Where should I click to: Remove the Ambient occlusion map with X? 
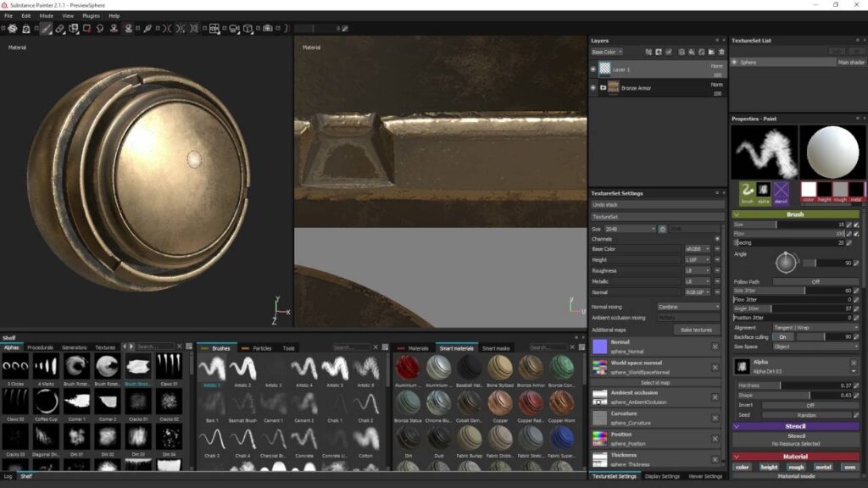[x=715, y=396]
